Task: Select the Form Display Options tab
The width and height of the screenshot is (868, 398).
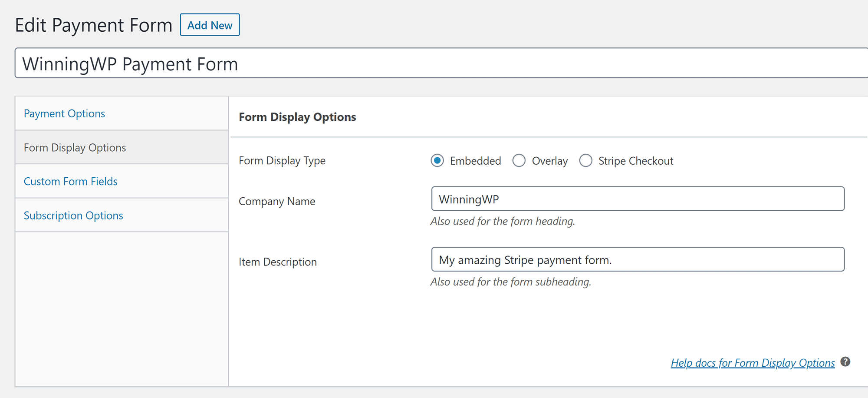Action: coord(122,147)
